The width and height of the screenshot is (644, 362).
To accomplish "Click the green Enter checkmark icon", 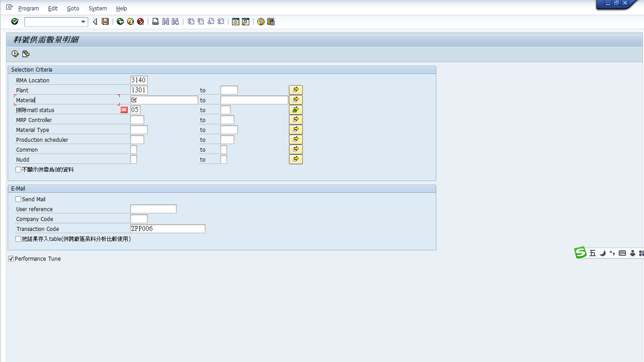I will point(15,22).
